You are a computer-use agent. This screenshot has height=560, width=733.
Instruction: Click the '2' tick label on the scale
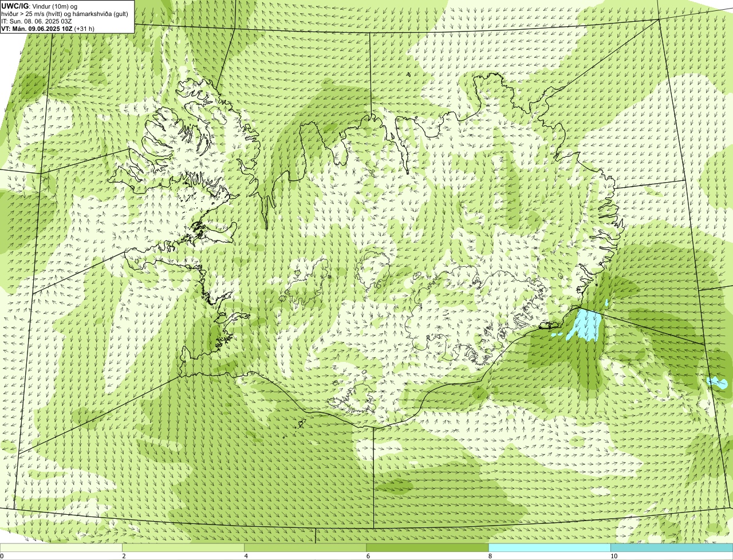pyautogui.click(x=124, y=556)
